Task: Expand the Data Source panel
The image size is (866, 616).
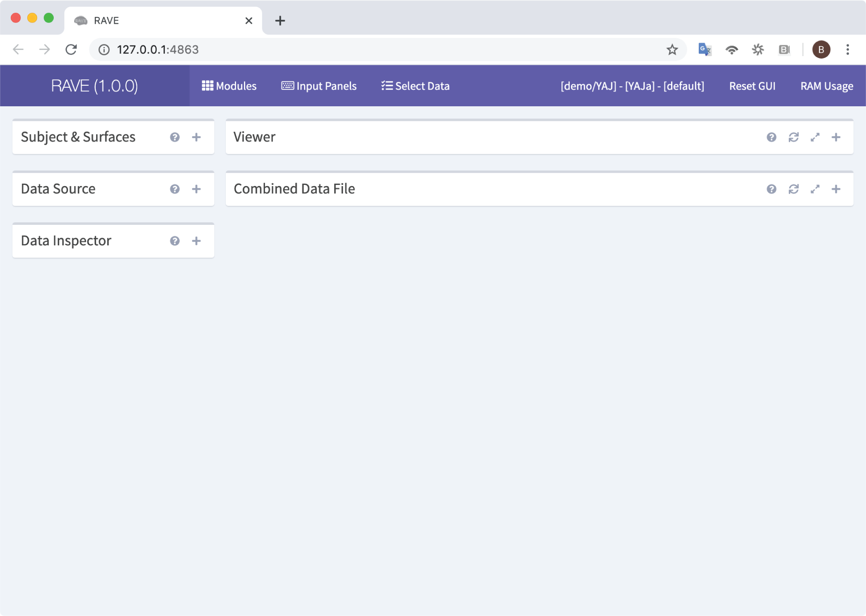Action: tap(197, 189)
